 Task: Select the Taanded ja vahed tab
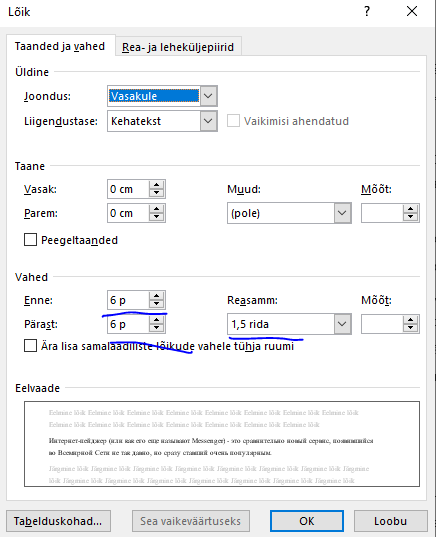(x=60, y=46)
